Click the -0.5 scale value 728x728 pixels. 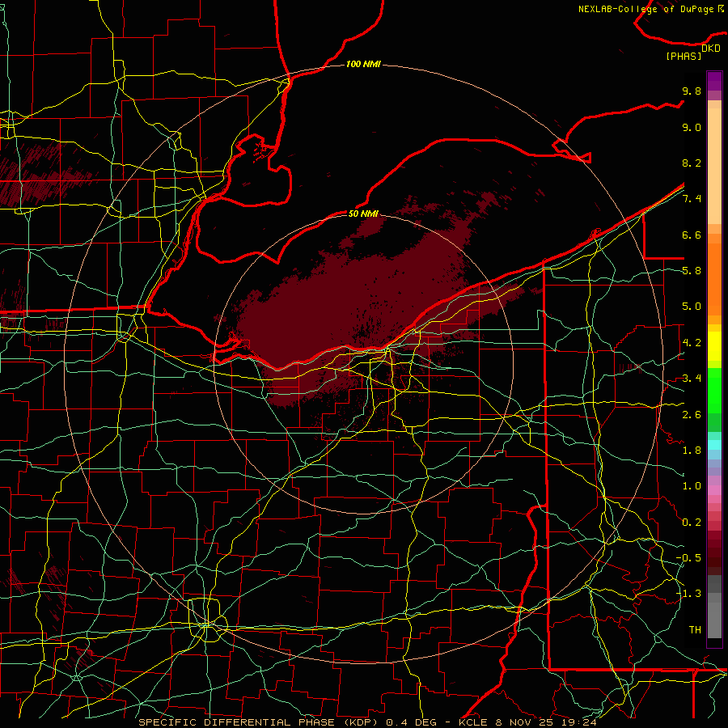click(688, 558)
